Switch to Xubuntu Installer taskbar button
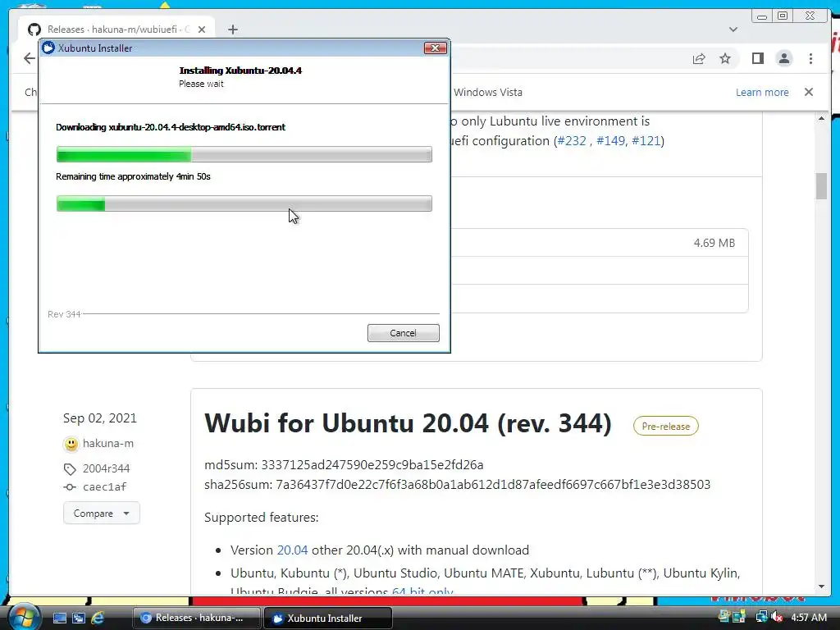The width and height of the screenshot is (840, 630). tap(328, 618)
